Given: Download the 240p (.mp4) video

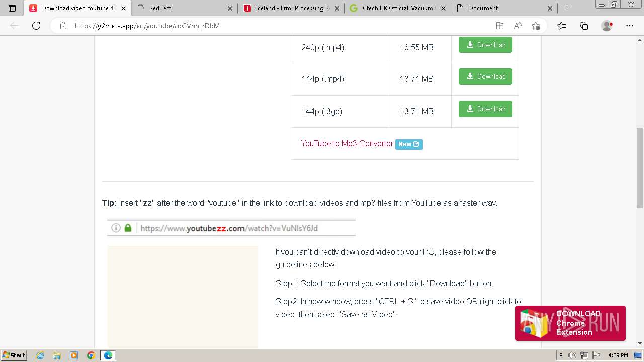Looking at the screenshot, I should point(486,45).
